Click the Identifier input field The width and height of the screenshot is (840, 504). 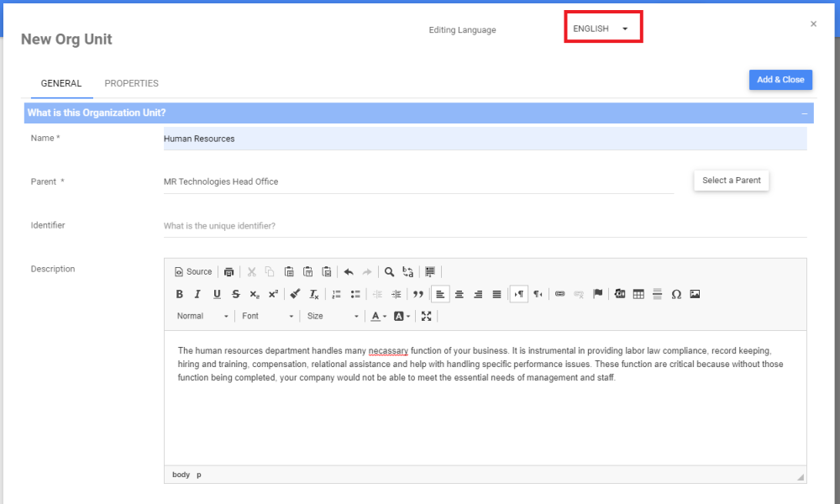pos(485,226)
